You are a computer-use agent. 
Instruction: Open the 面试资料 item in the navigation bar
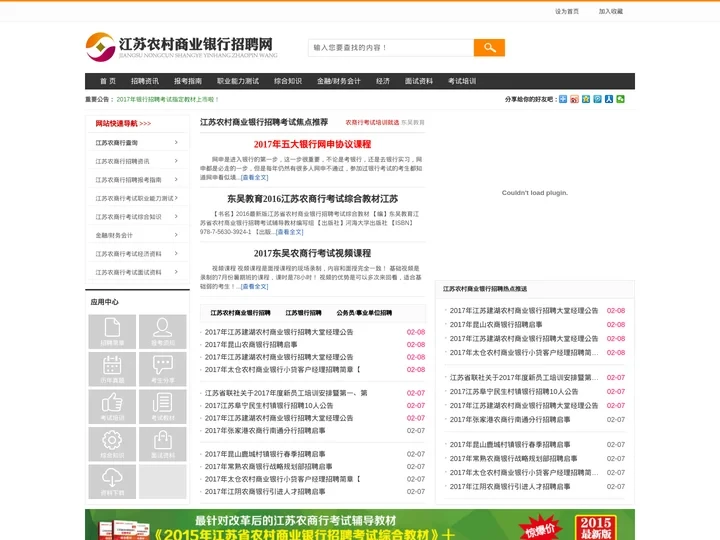pyautogui.click(x=419, y=81)
